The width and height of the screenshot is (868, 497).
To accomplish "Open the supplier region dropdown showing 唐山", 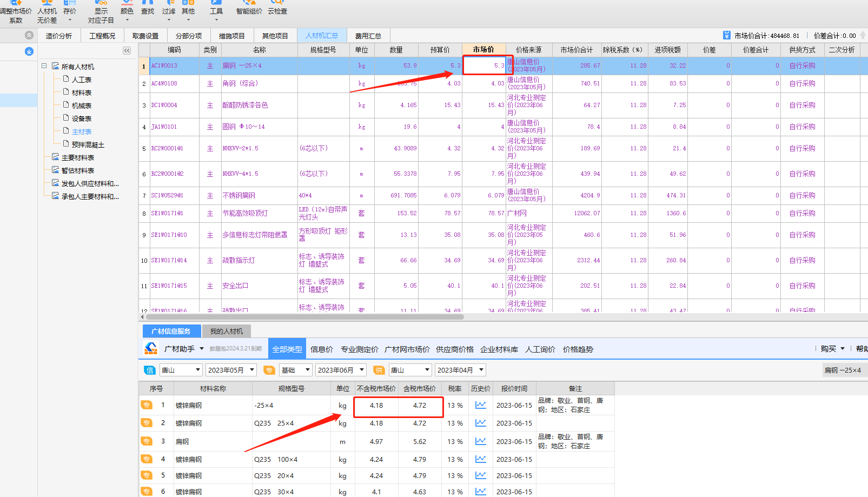I will tap(410, 370).
